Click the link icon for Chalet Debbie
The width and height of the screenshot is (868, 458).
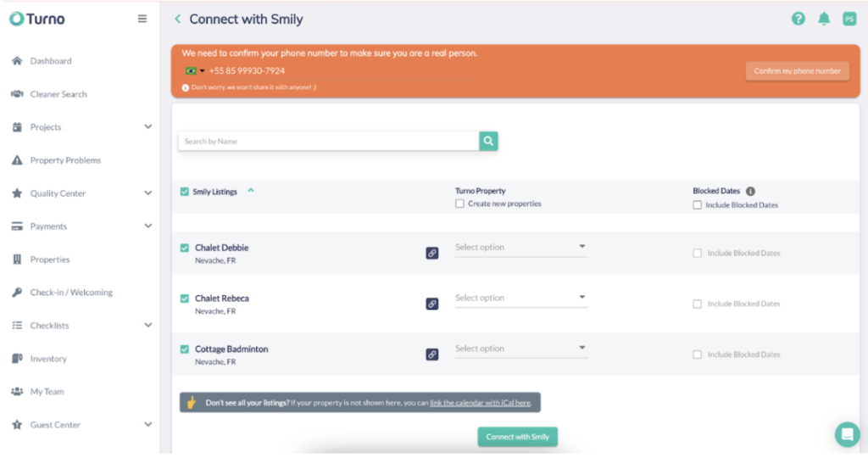coord(431,253)
